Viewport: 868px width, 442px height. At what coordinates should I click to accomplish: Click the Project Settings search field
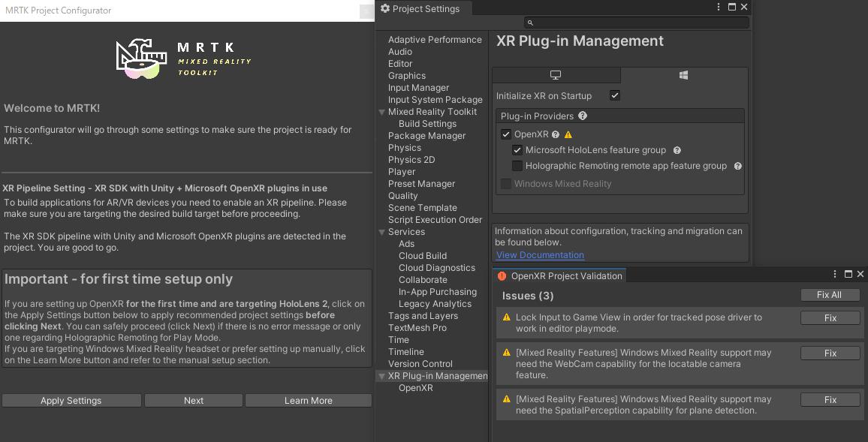tap(637, 23)
